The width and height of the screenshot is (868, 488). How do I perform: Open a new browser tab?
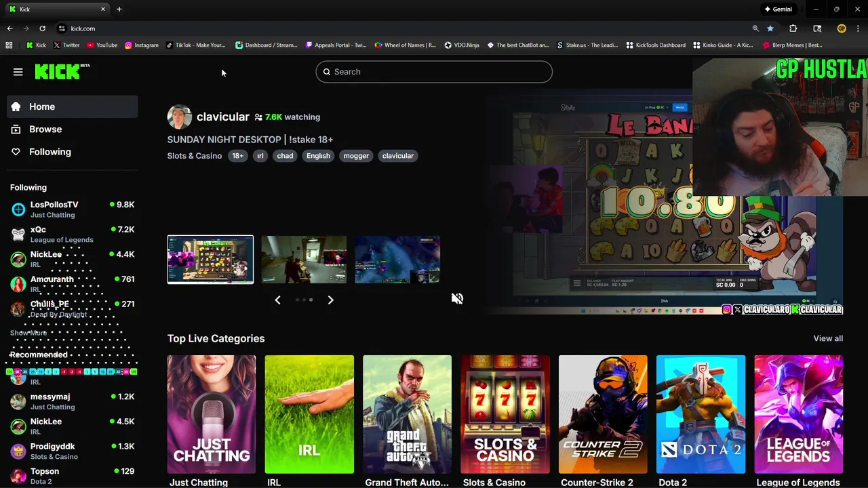pyautogui.click(x=119, y=9)
